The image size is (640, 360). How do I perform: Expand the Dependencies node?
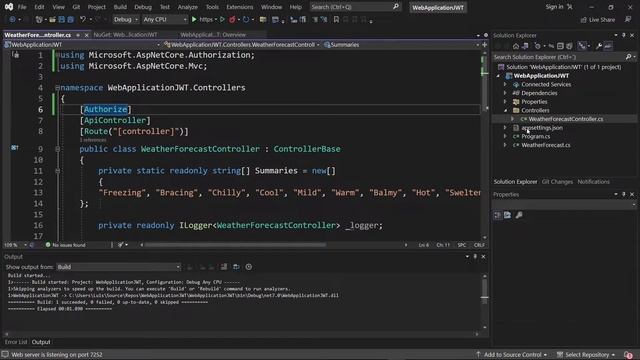[x=505, y=93]
